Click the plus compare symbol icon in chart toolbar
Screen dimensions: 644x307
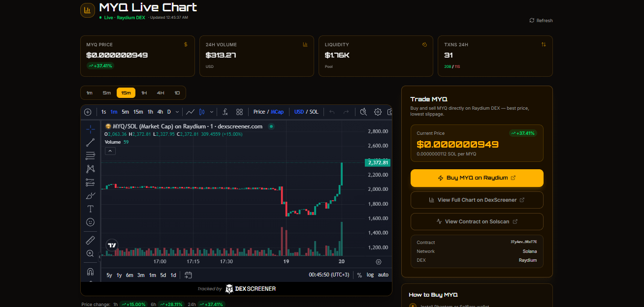coord(88,112)
